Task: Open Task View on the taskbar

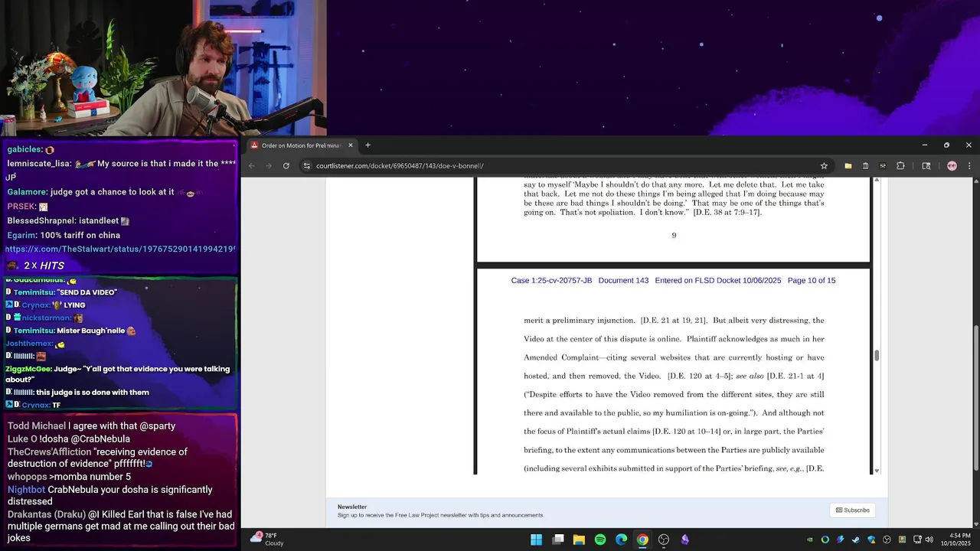Action: click(x=558, y=540)
